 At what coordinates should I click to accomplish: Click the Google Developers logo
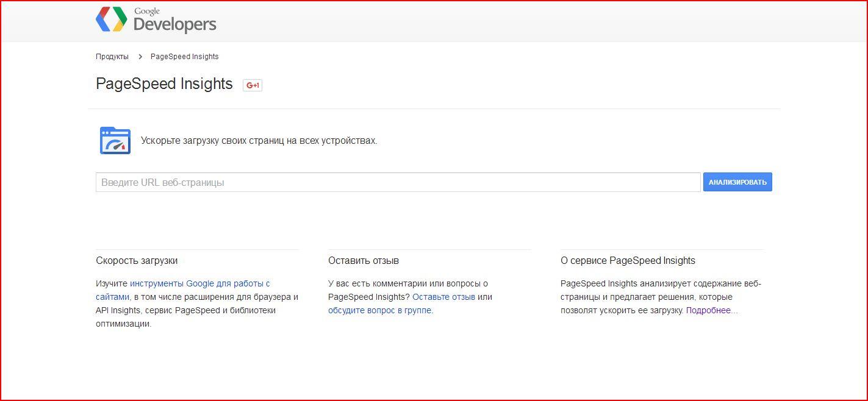(156, 20)
